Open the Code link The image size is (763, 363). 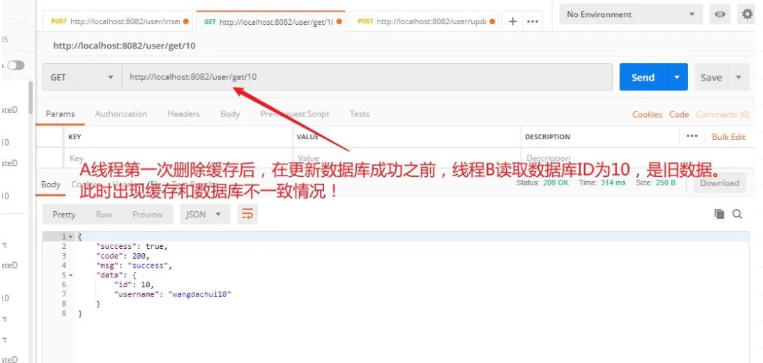point(679,114)
